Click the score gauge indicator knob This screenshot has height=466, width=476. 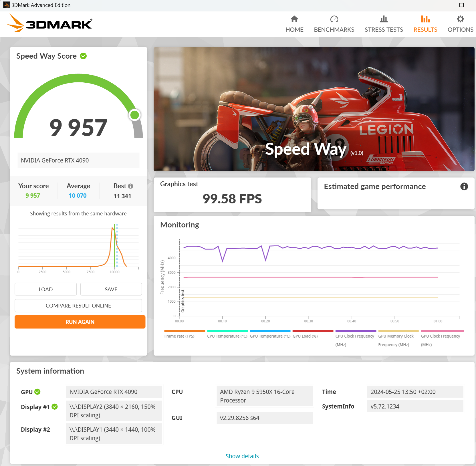click(135, 115)
